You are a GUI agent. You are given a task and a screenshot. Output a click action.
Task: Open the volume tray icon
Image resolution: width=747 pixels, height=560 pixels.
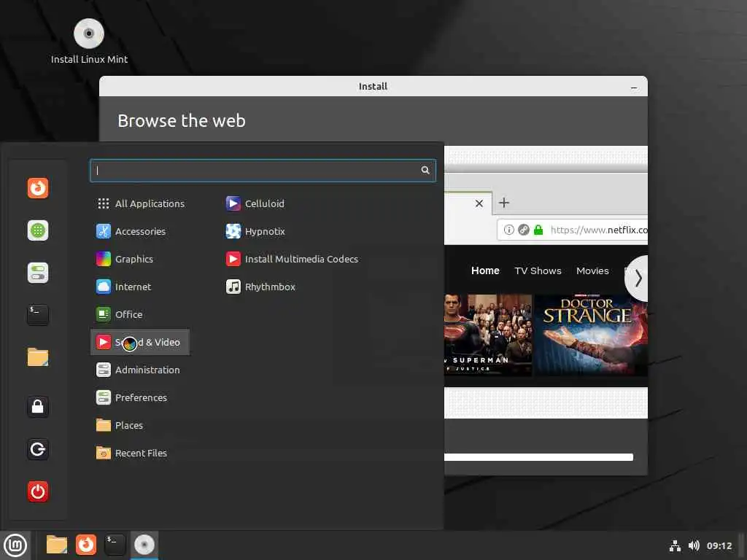(694, 545)
